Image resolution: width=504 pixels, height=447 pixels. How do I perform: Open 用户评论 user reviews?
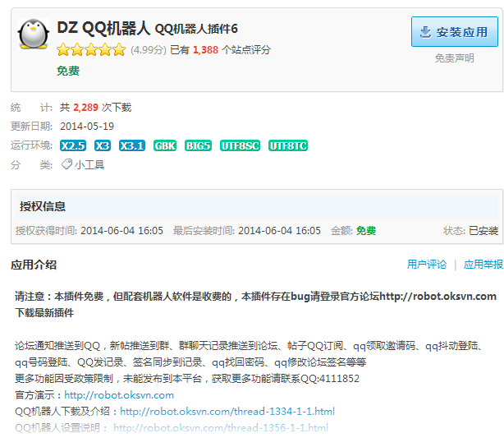[x=427, y=265]
